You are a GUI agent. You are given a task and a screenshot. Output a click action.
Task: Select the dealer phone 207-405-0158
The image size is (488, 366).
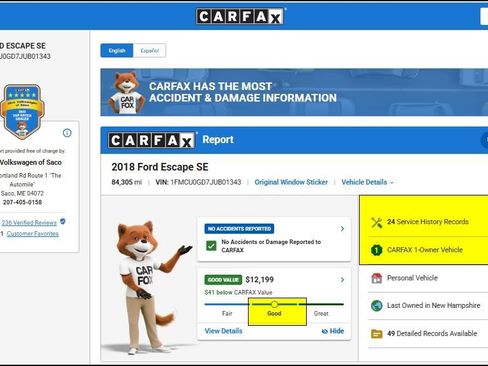pos(22,202)
